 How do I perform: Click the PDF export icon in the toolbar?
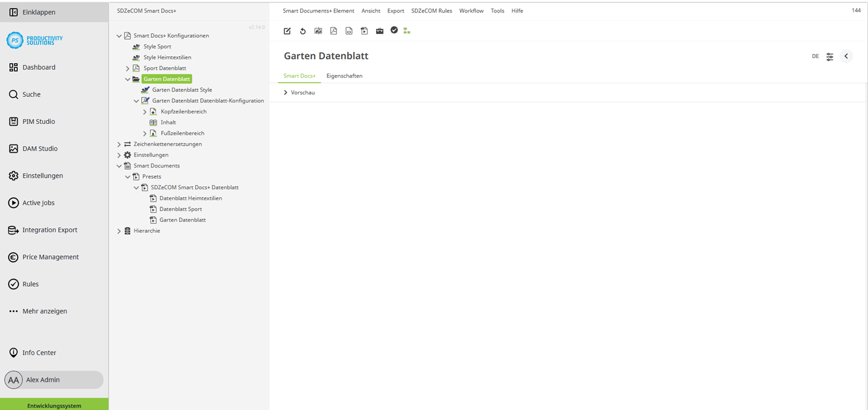pos(334,31)
